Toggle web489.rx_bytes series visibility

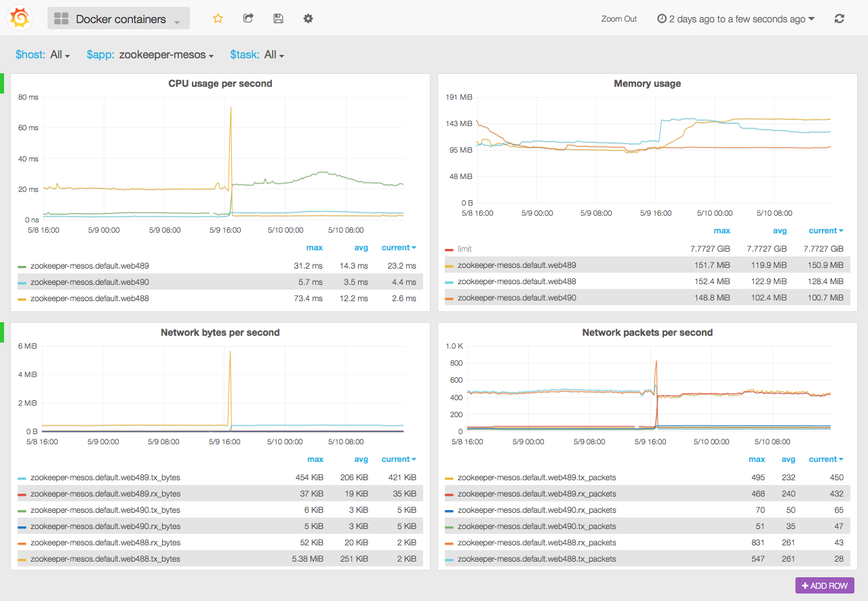105,494
